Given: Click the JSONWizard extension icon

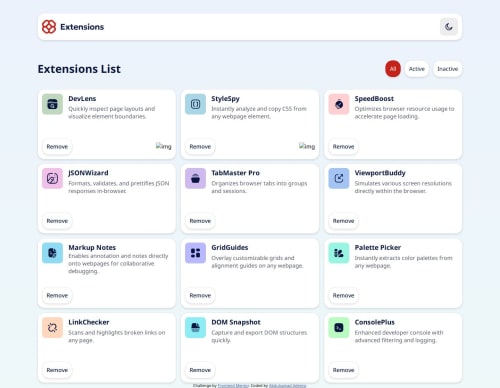Looking at the screenshot, I should [52, 179].
